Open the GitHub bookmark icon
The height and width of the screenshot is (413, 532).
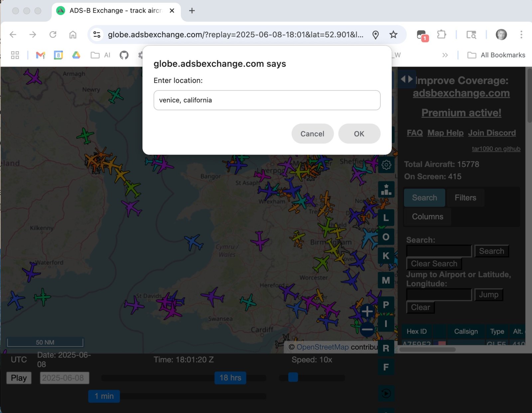click(124, 55)
